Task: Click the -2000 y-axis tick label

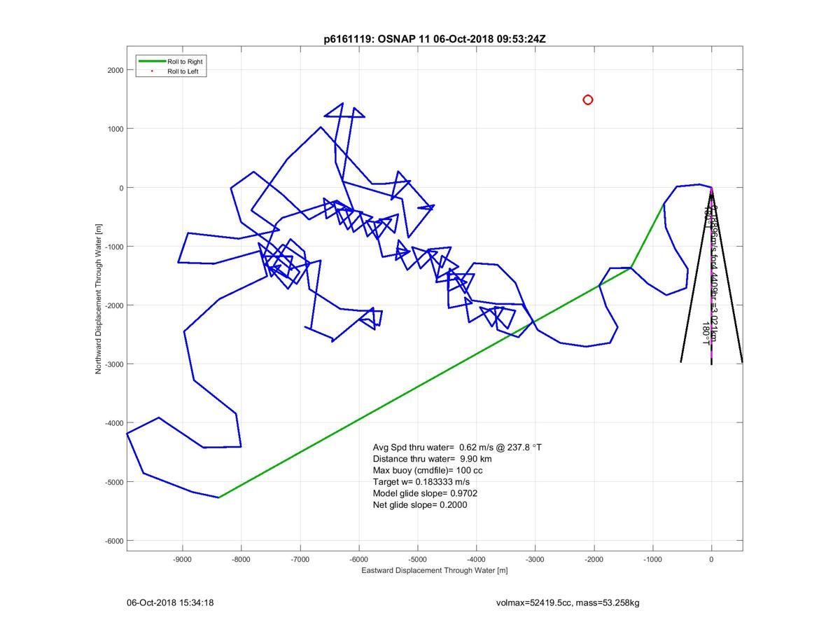Action: (x=115, y=305)
